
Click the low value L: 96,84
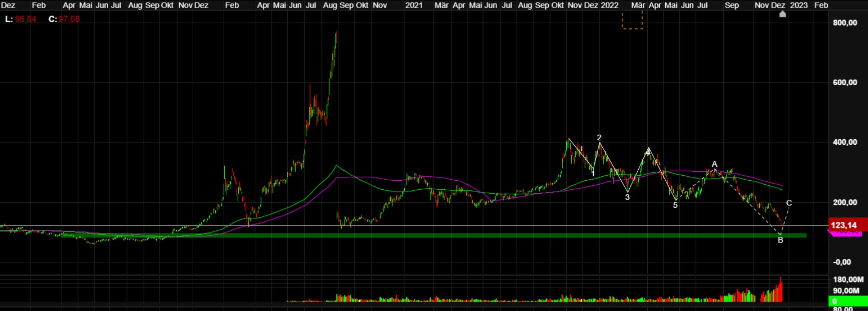pyautogui.click(x=21, y=19)
